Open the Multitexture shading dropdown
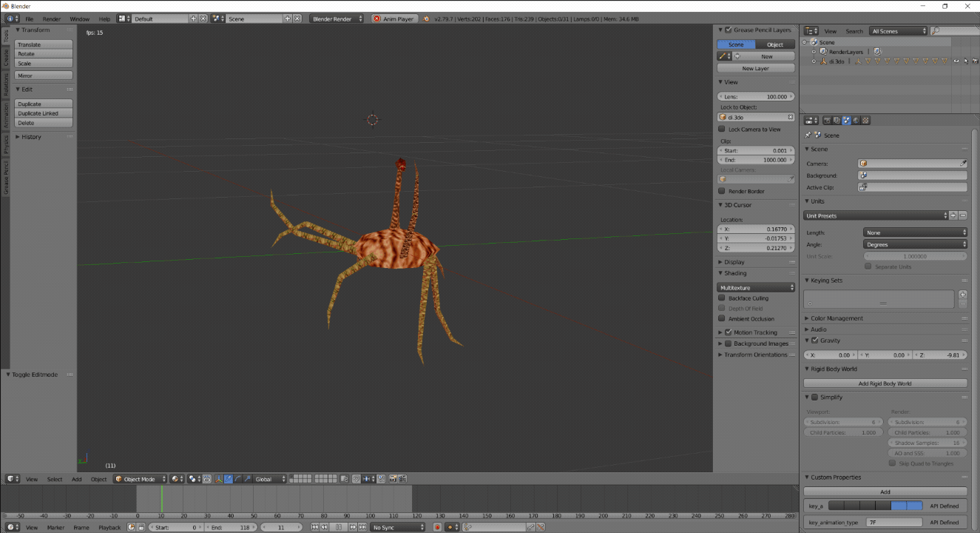This screenshot has width=980, height=533. [x=756, y=287]
